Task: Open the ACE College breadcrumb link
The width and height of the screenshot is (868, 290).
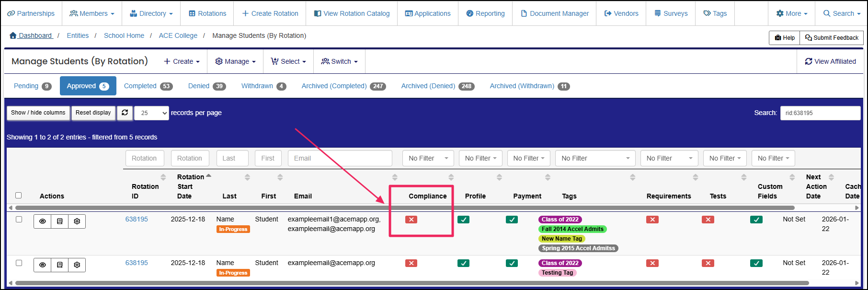Action: (x=178, y=35)
